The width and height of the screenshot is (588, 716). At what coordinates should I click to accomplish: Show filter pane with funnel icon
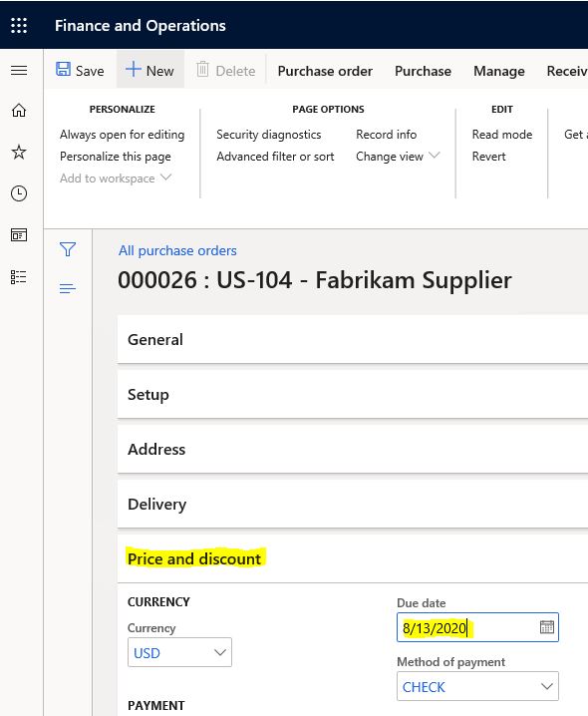point(68,249)
